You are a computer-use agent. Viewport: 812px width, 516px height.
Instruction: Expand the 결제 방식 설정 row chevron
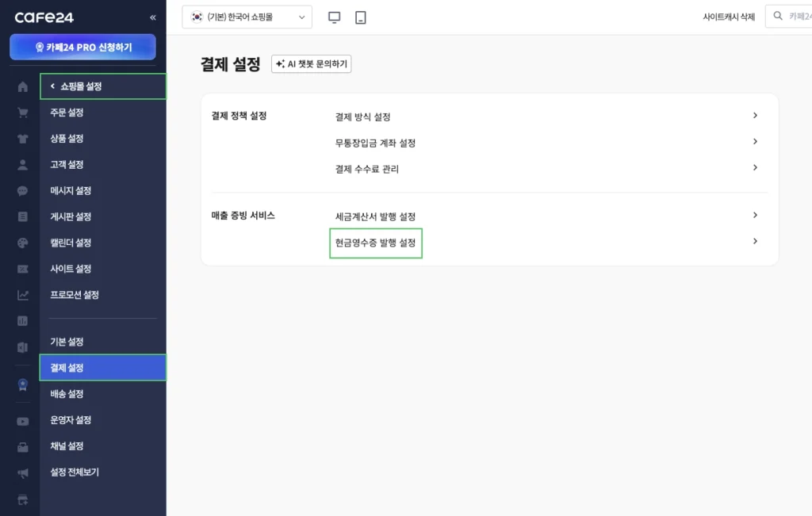756,115
